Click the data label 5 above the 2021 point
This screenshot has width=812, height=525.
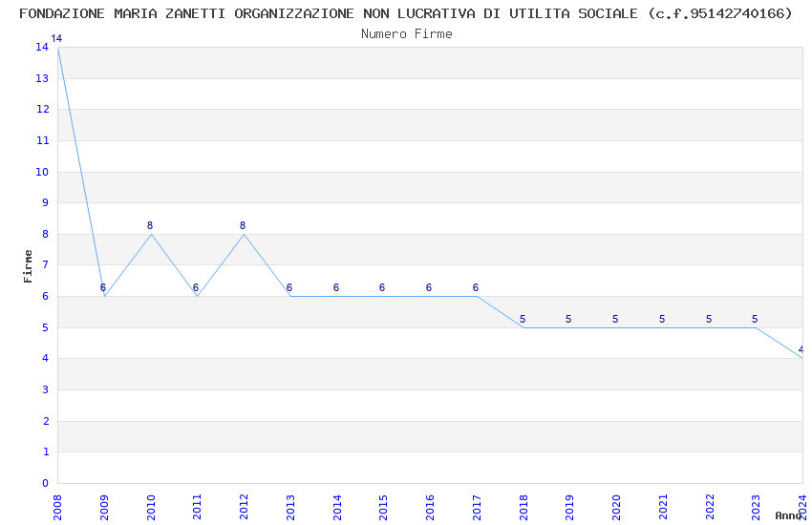[662, 319]
